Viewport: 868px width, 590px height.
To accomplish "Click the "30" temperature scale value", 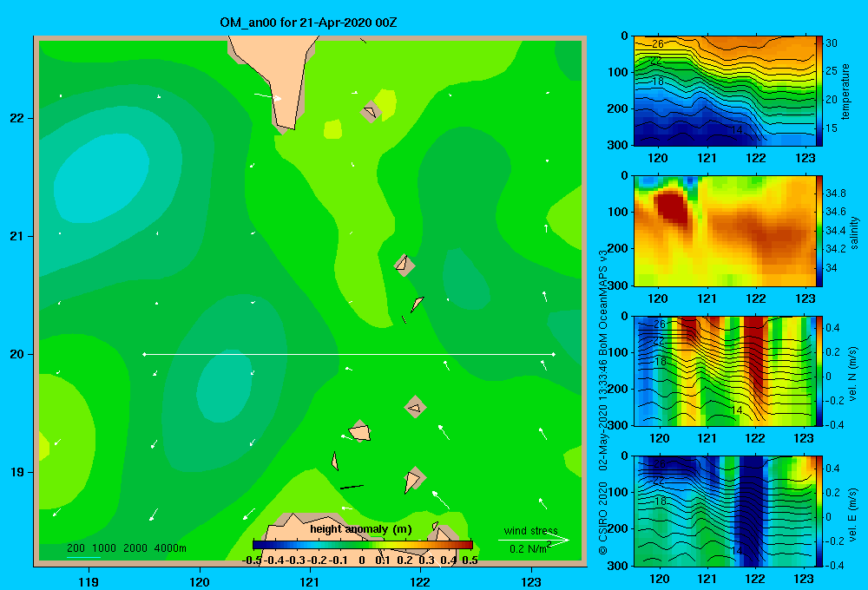I will point(832,43).
